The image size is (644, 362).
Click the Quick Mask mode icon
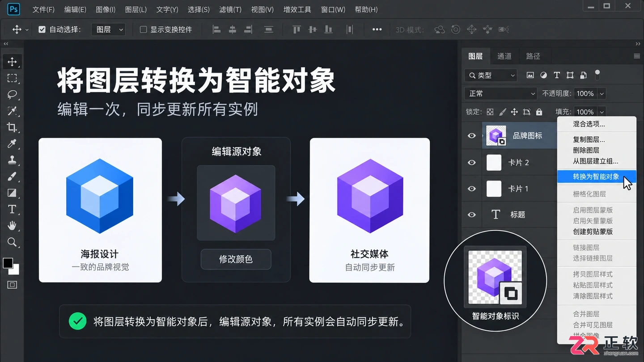12,285
